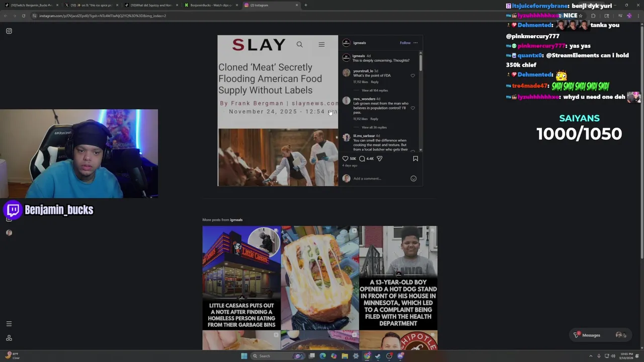644x362 pixels.
Task: Open the emoji picker in comment box
Action: pyautogui.click(x=414, y=178)
